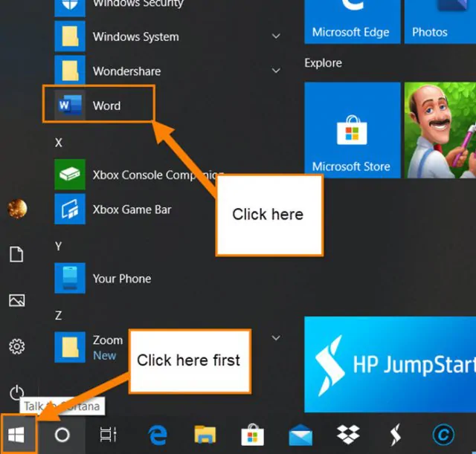Open Documents from Start sidebar
476x454 pixels.
[16, 254]
